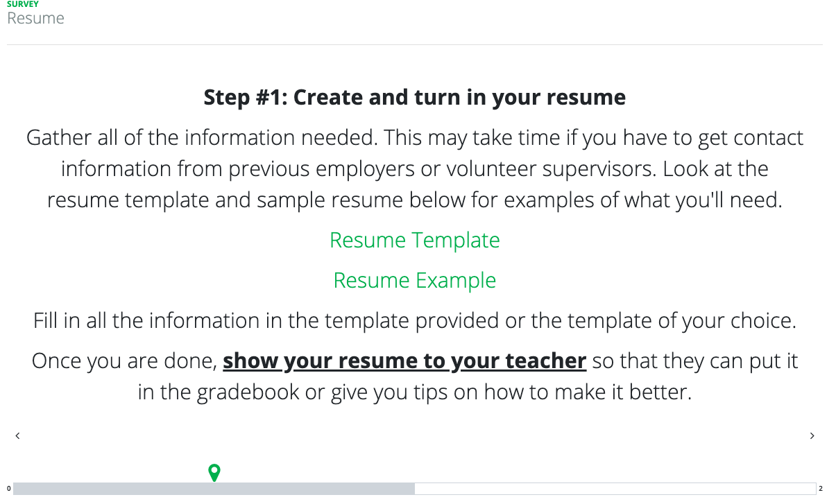Click the "Fill in all the information" instruction line
The width and height of the screenshot is (836, 504).
414,321
